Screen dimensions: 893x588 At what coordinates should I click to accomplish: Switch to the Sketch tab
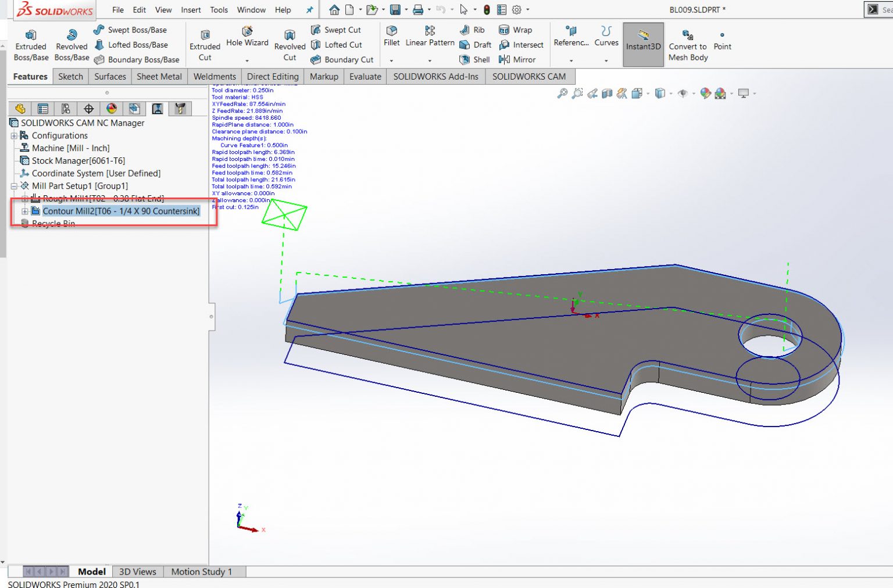point(70,77)
